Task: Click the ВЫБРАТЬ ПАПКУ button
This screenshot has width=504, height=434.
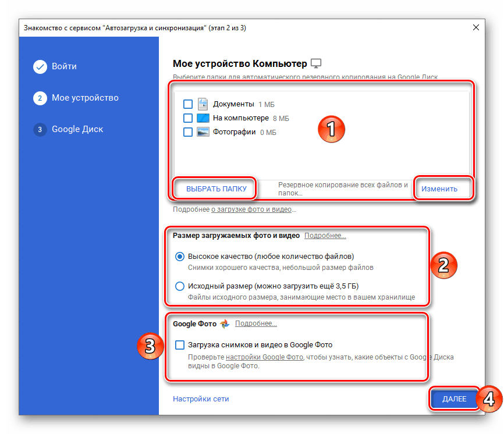Action: (x=216, y=188)
